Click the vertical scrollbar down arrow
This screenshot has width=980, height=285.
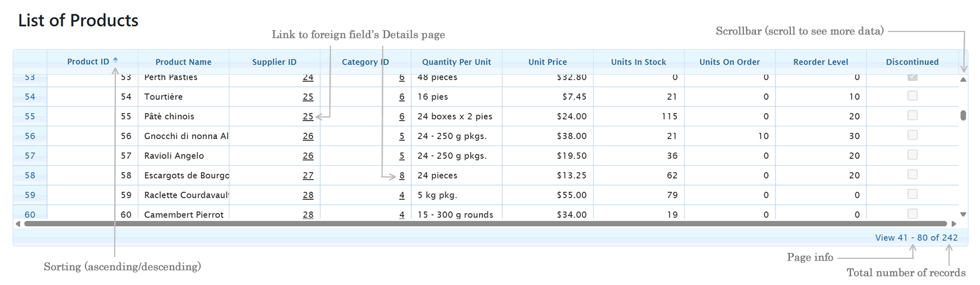click(x=963, y=214)
